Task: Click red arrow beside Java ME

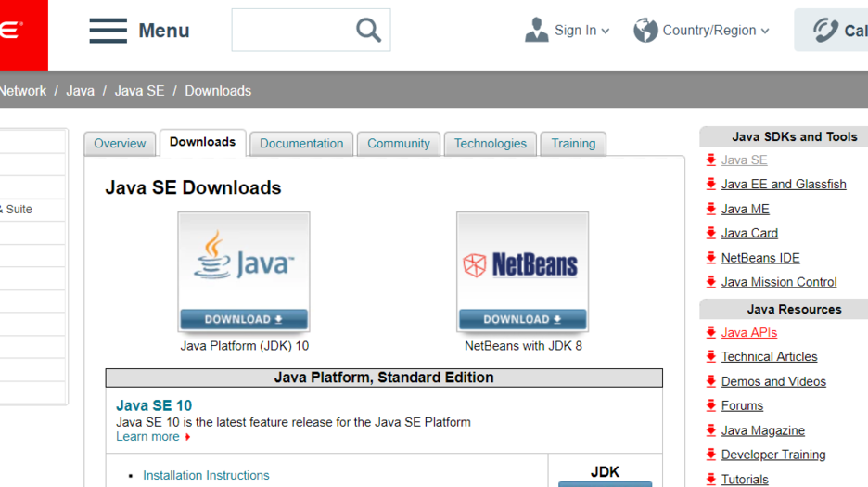Action: coord(711,209)
